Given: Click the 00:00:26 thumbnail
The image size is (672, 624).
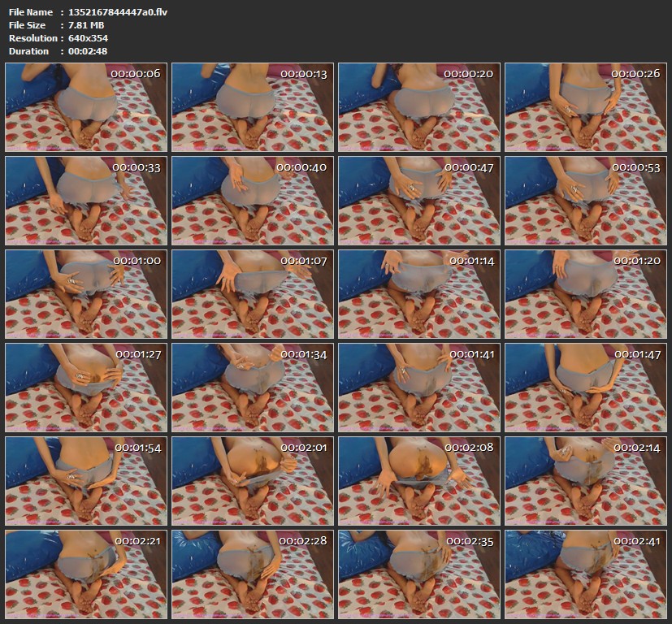Looking at the screenshot, I should tap(585, 106).
